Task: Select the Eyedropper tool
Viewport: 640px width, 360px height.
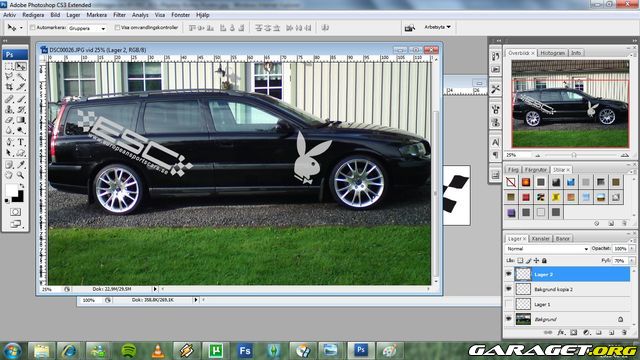Action: click(x=21, y=164)
